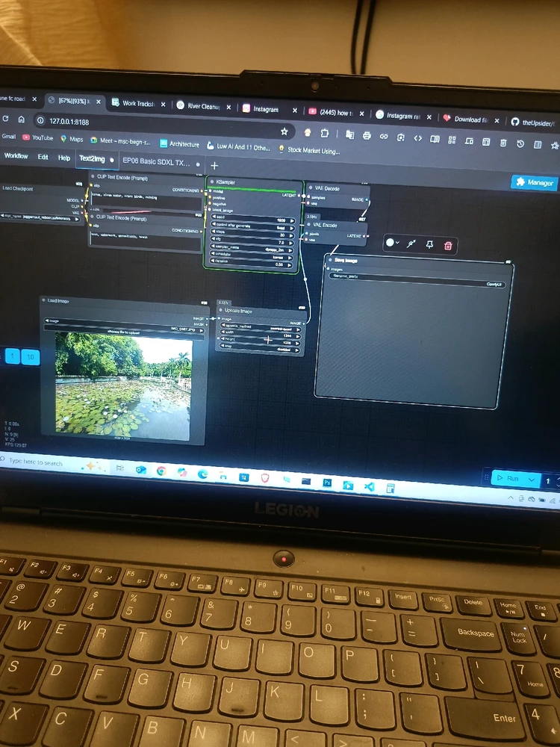
Task: Click the KSampler cfg value field
Action: coord(252,241)
